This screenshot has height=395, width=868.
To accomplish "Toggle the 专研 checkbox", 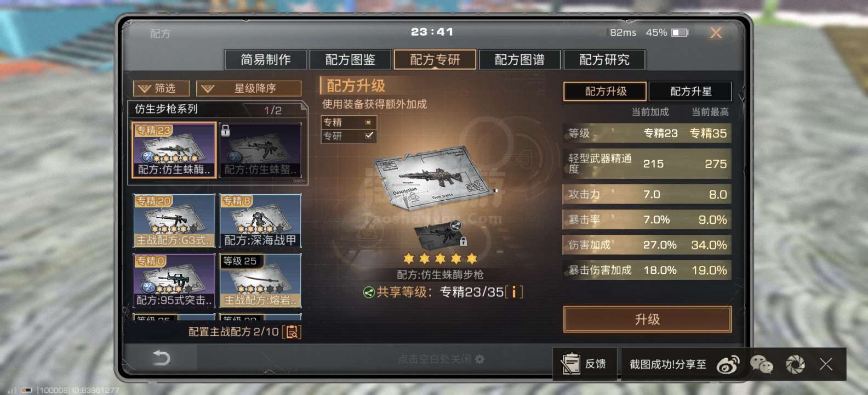I will point(369,136).
